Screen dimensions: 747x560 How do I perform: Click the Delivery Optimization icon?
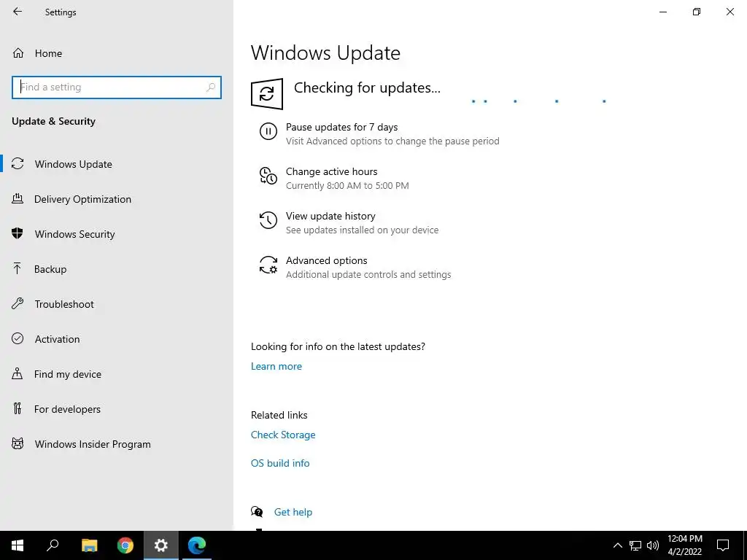click(x=18, y=198)
